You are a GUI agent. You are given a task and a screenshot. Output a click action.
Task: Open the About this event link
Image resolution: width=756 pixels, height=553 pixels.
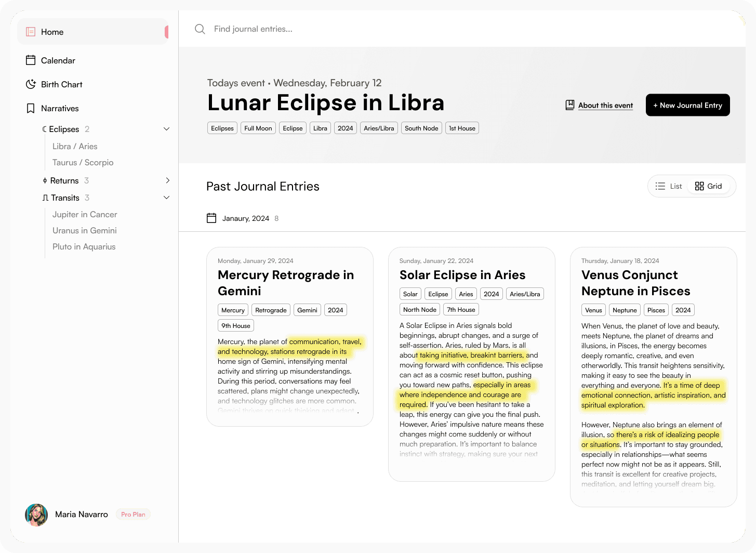(605, 106)
